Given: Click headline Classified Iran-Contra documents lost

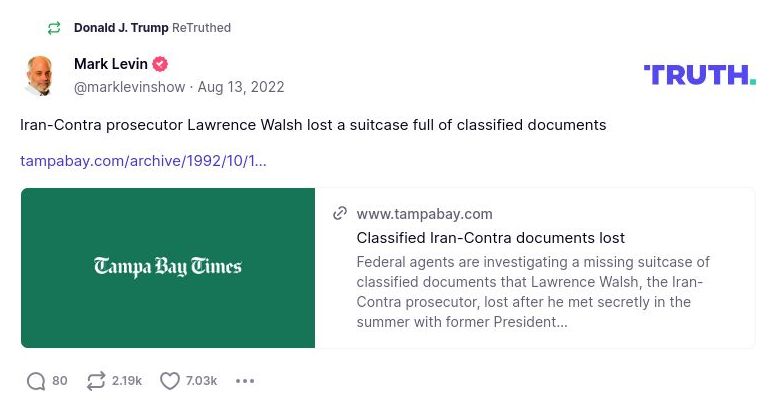Looking at the screenshot, I should (x=490, y=238).
